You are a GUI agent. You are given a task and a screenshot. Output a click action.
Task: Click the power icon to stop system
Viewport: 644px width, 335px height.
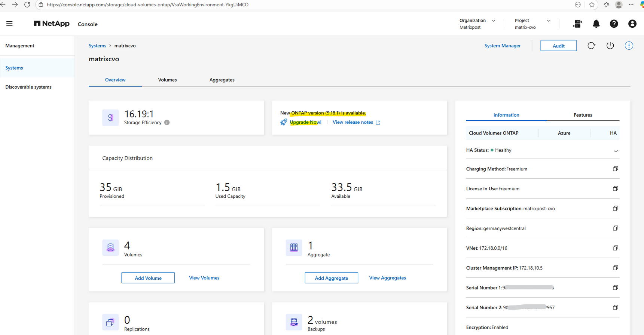coord(610,46)
